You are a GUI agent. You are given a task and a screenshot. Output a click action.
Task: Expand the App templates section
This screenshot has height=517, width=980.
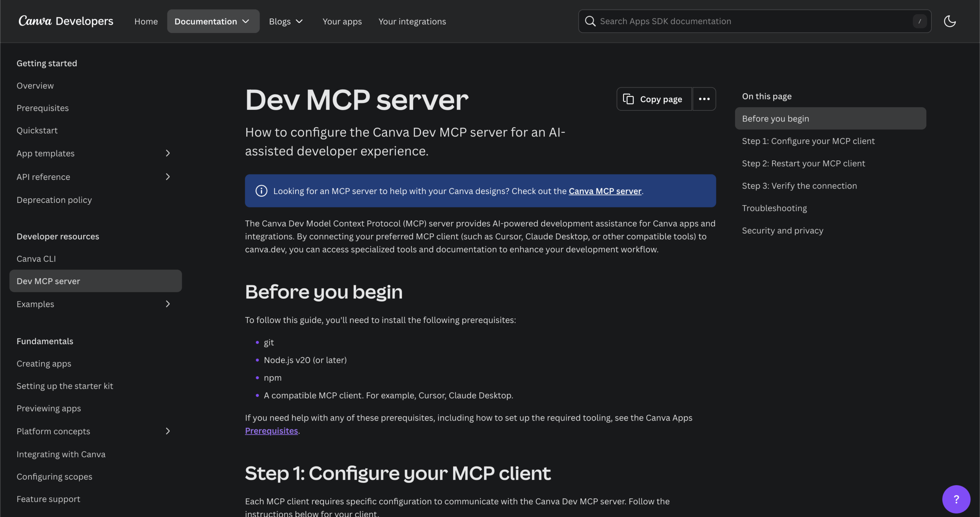pyautogui.click(x=168, y=153)
